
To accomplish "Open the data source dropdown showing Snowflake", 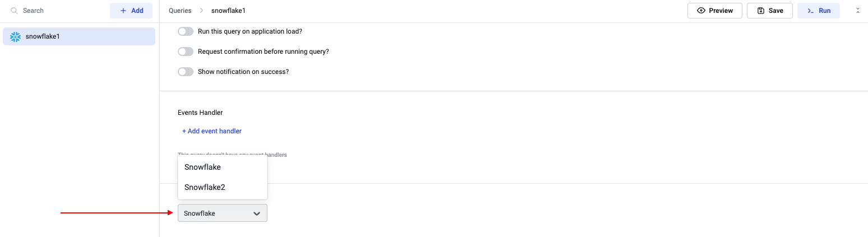I will click(216, 213).
